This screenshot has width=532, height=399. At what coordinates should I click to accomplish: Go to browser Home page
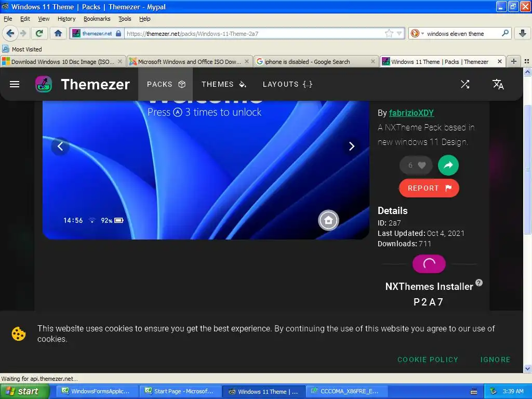coord(58,33)
